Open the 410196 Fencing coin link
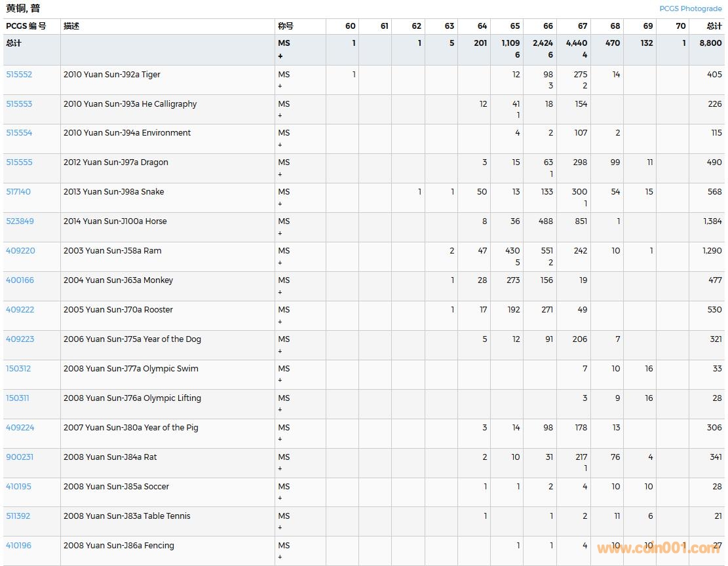The height and width of the screenshot is (566, 728). [x=18, y=546]
